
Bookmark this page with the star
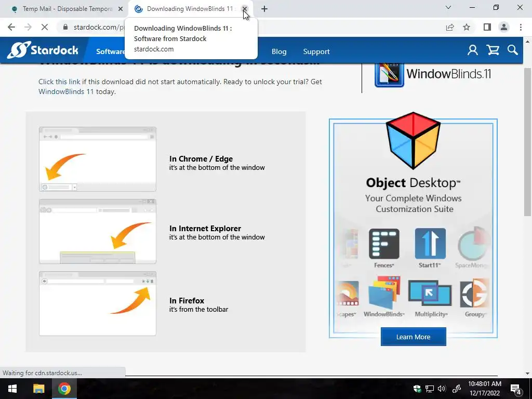tap(467, 27)
